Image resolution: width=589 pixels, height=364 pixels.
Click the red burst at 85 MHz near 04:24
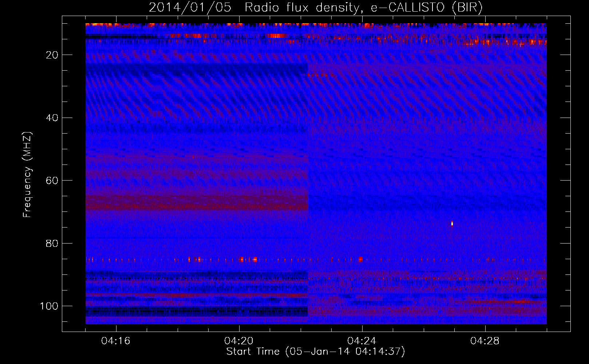tap(360, 260)
